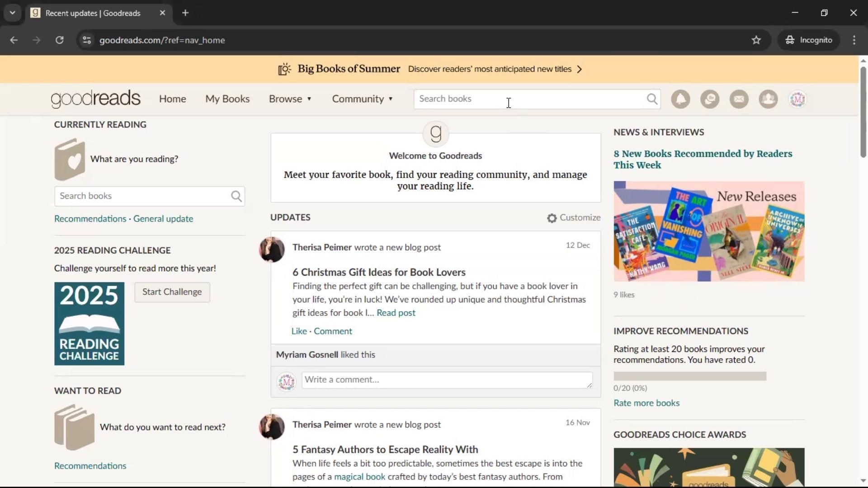Click the Customize gear icon
The height and width of the screenshot is (488, 868).
coord(552,218)
